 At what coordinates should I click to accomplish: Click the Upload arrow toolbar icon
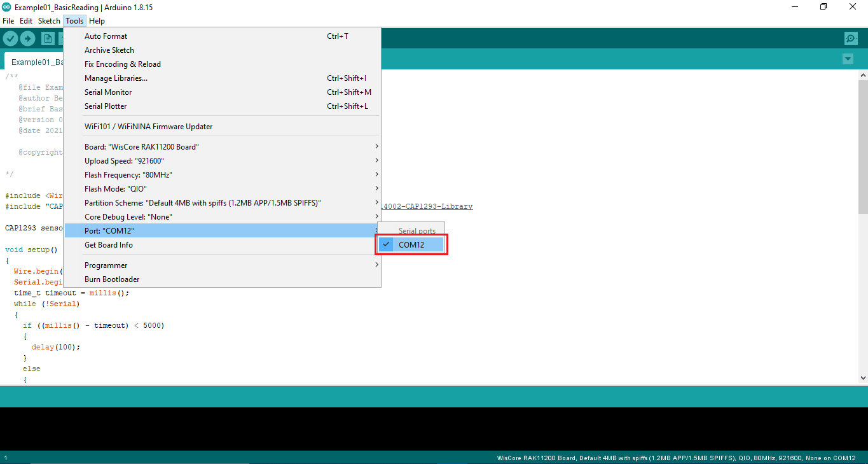pos(27,39)
